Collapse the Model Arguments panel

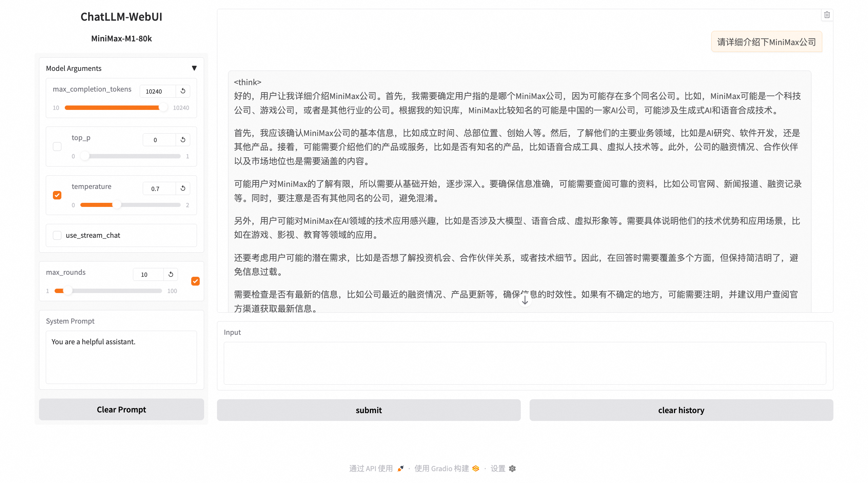(x=195, y=68)
